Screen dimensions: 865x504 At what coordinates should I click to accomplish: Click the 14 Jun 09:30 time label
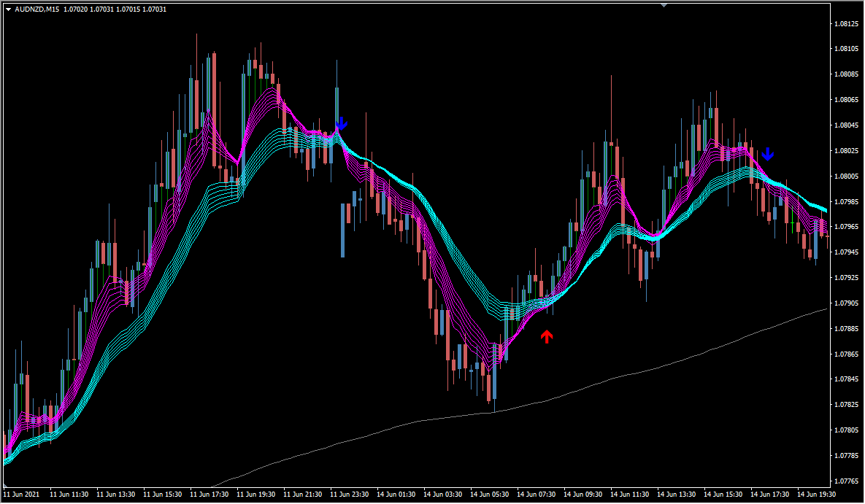coord(583,495)
